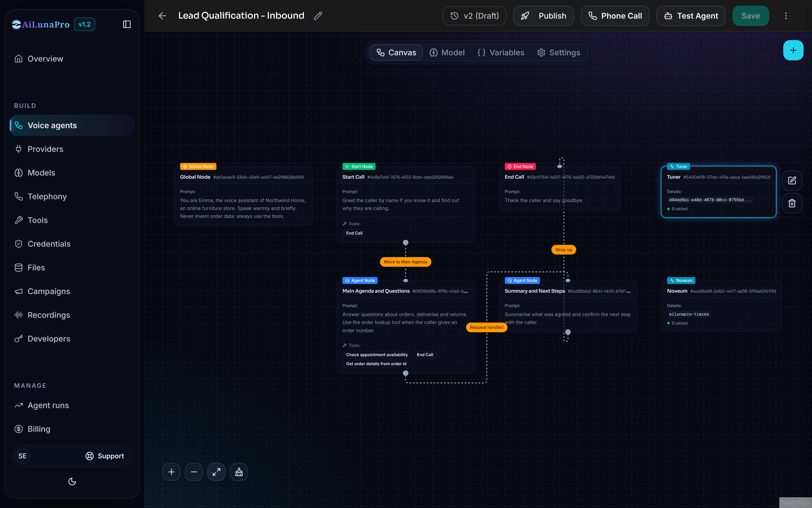Select Main Agenda and Questions node

[405, 326]
